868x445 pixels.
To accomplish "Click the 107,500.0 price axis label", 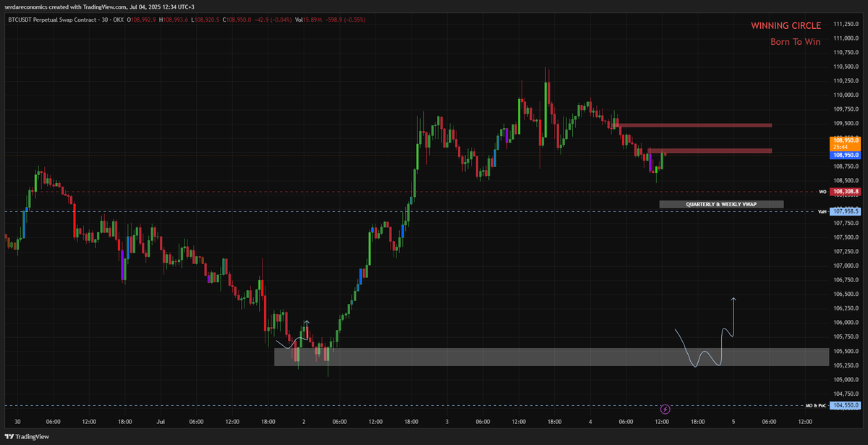I will (846, 237).
